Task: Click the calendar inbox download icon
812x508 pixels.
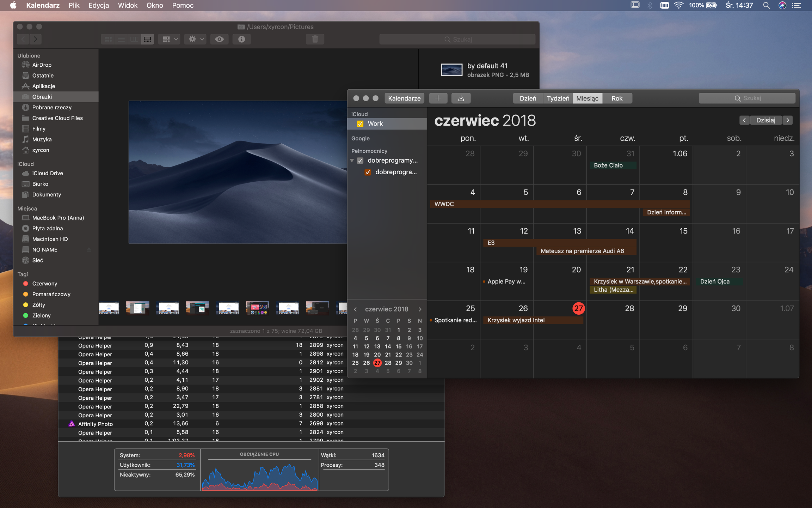Action: click(461, 98)
